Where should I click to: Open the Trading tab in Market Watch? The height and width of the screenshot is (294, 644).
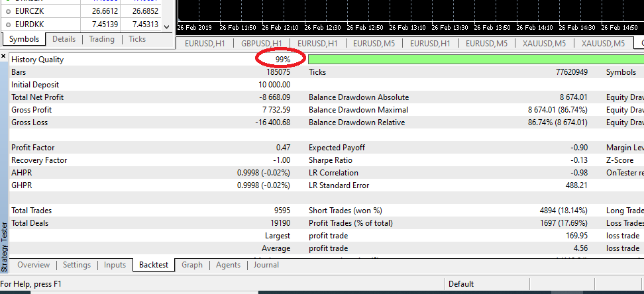tap(101, 40)
